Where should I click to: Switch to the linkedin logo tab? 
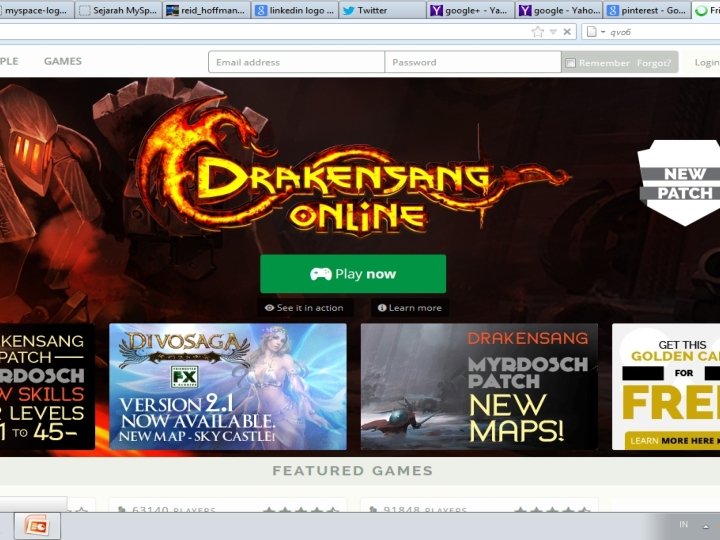pyautogui.click(x=295, y=10)
